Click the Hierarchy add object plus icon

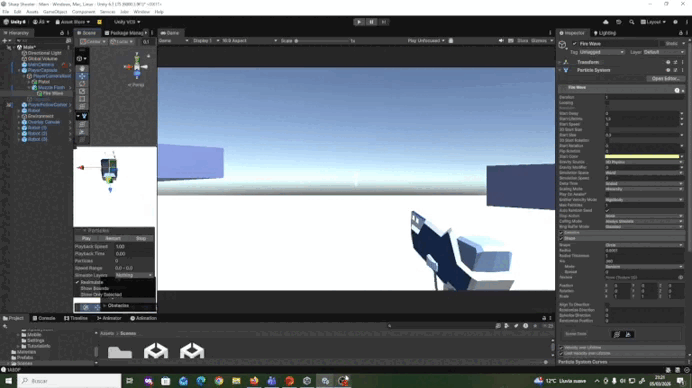[5, 41]
